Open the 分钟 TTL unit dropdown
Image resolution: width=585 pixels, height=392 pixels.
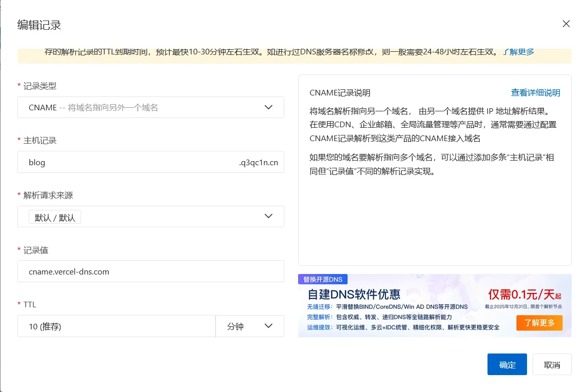(249, 326)
